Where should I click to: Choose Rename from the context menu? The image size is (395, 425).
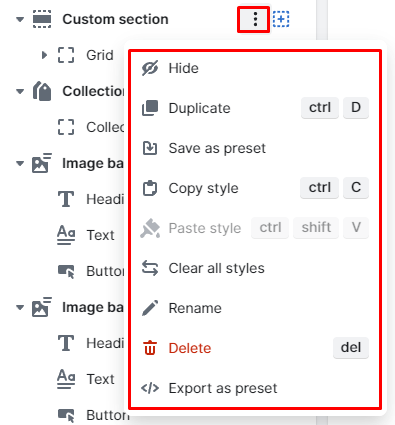[x=255, y=308]
